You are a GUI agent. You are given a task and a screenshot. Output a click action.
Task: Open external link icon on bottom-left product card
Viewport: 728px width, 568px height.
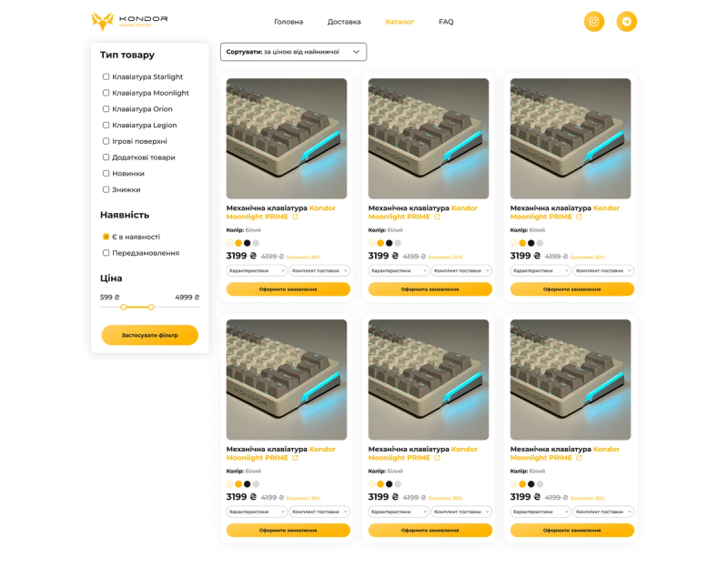[x=295, y=458]
